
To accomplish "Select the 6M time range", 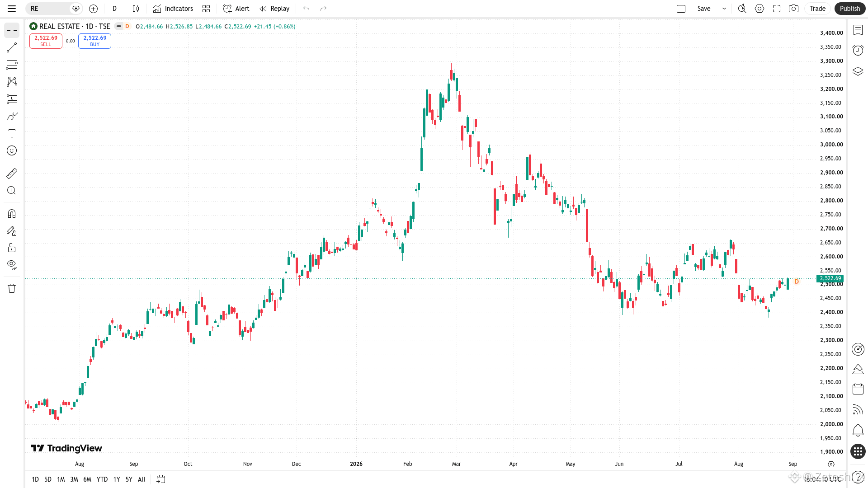I will [x=87, y=479].
